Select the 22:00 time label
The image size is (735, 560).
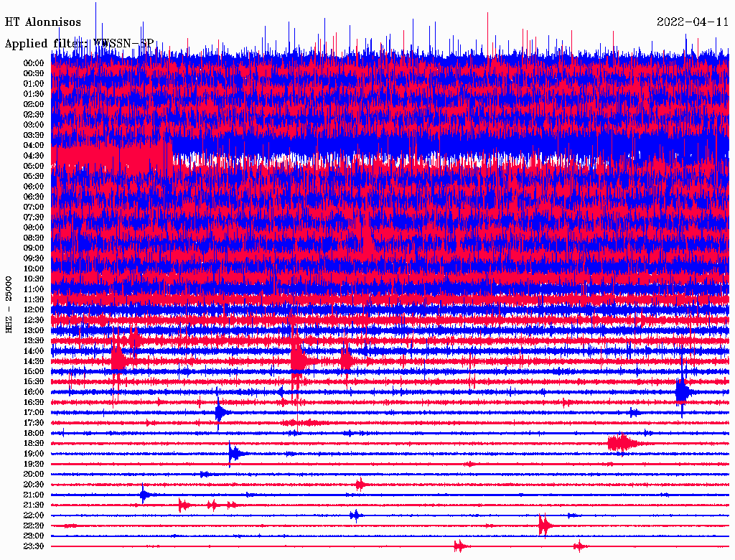pyautogui.click(x=34, y=515)
